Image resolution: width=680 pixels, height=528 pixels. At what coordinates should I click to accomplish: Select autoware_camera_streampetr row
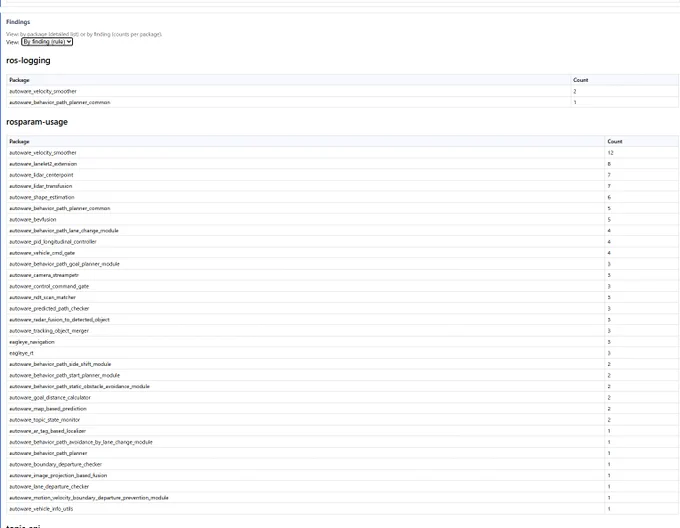pos(343,275)
